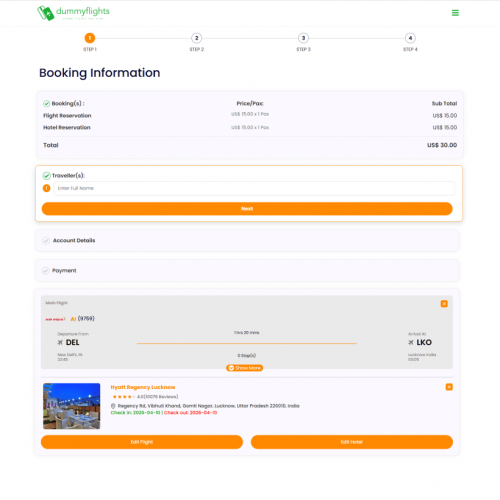500x500 pixels.
Task: Expand the Payment section
Action: tap(247, 270)
